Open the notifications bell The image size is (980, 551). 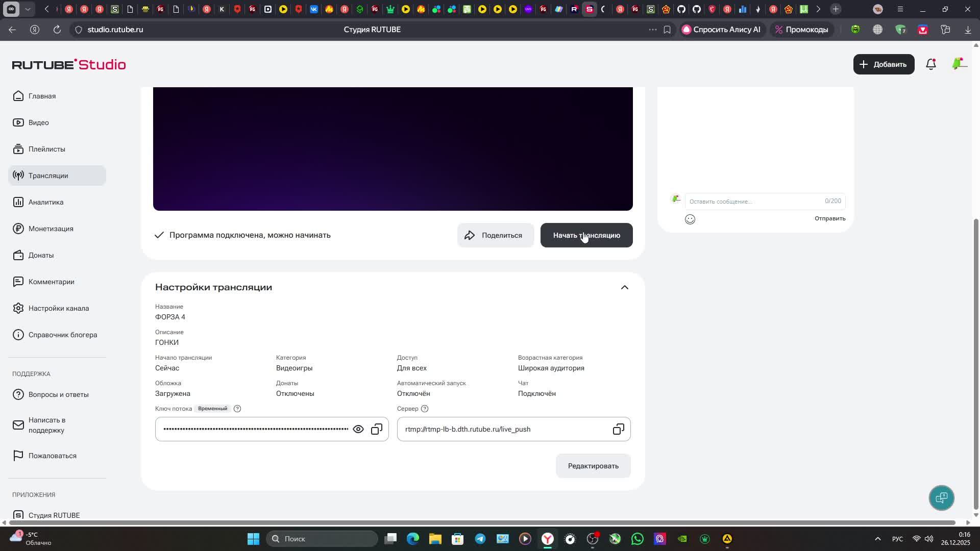pos(930,64)
